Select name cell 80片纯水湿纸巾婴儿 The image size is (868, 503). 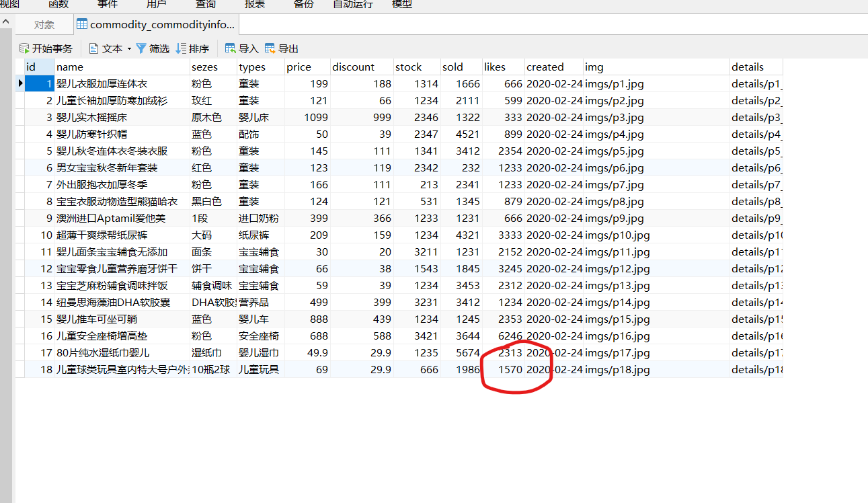(122, 352)
